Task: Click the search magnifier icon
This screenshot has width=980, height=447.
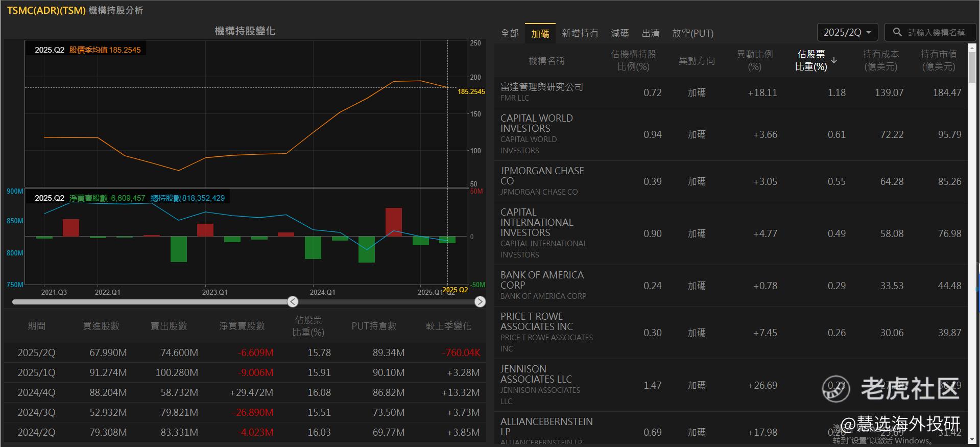Action: coord(897,32)
